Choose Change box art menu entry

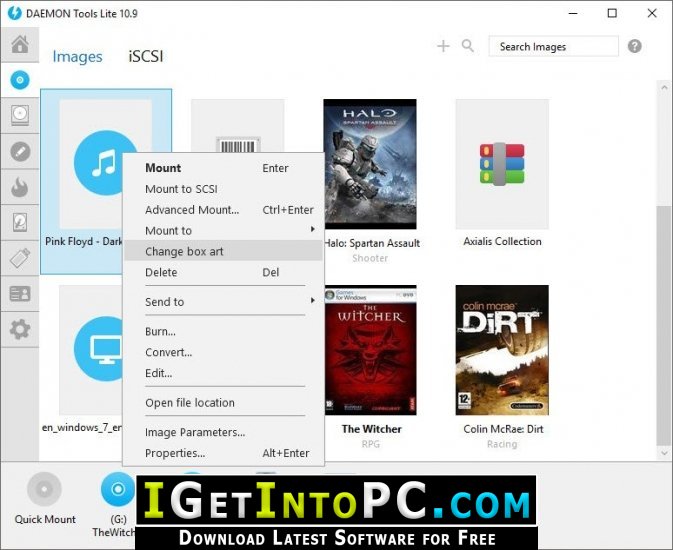(223, 251)
